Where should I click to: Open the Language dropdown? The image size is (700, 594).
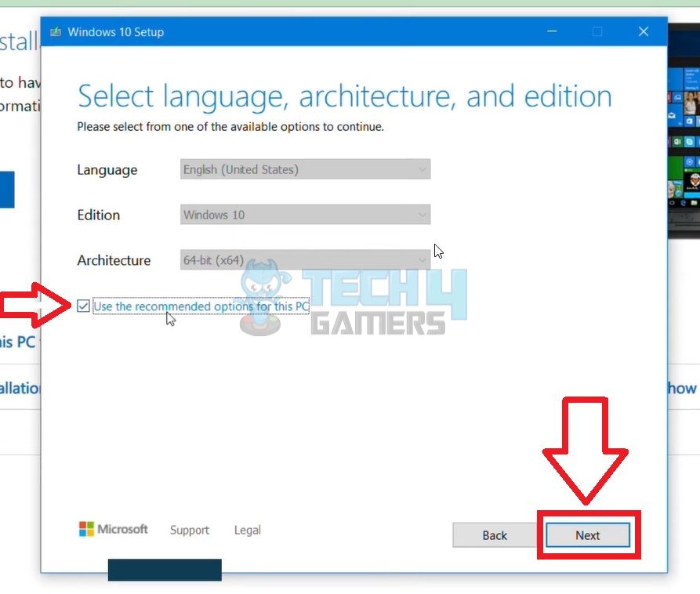(x=306, y=169)
